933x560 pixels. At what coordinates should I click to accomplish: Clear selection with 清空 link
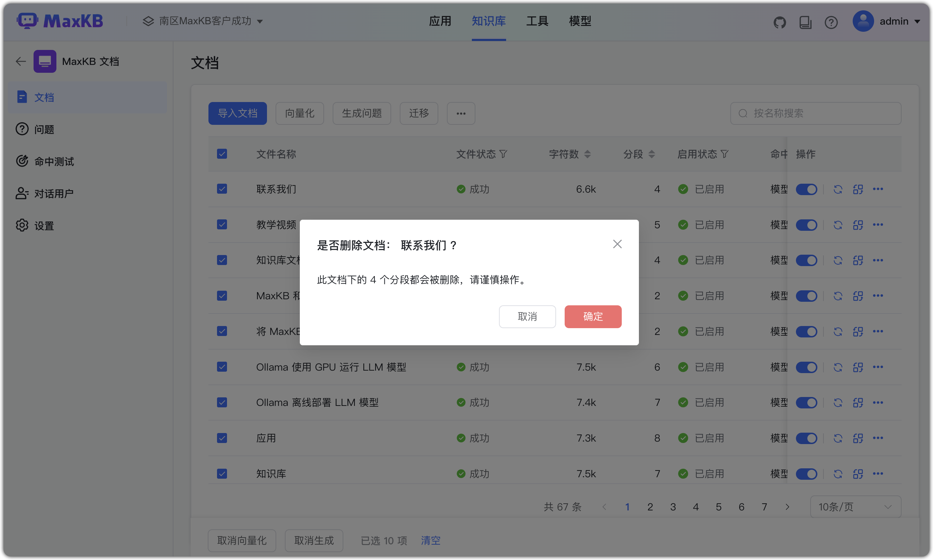(430, 540)
